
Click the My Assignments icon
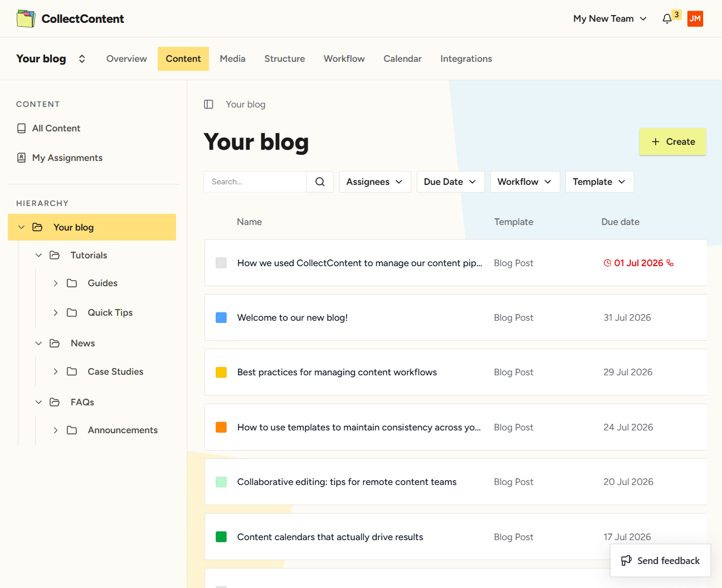coord(21,158)
